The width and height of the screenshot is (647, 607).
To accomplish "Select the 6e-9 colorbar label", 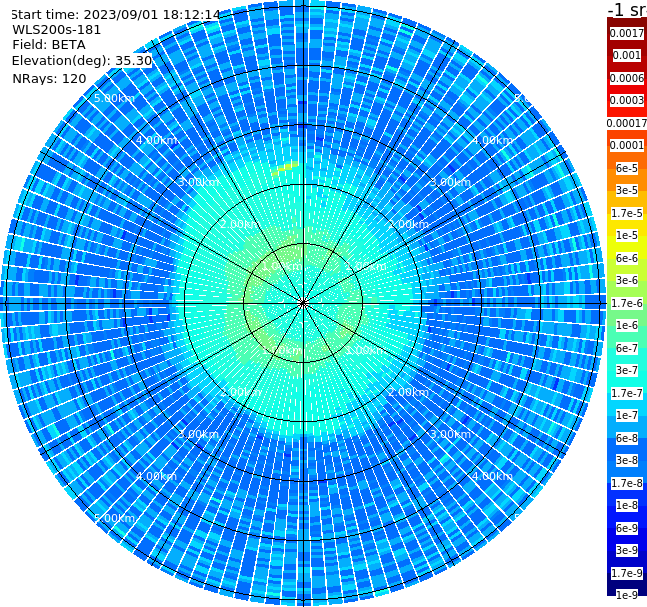I will pyautogui.click(x=627, y=528).
